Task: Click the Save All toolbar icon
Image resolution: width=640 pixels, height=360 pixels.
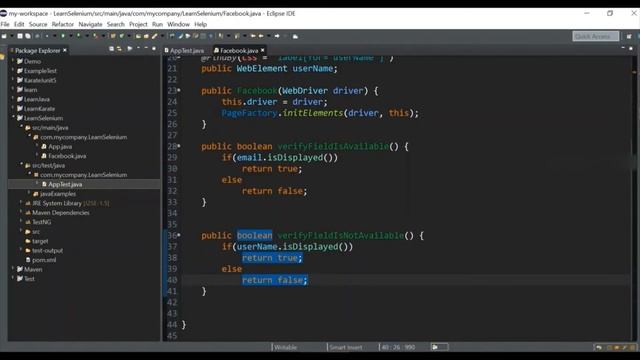Action: [28, 36]
